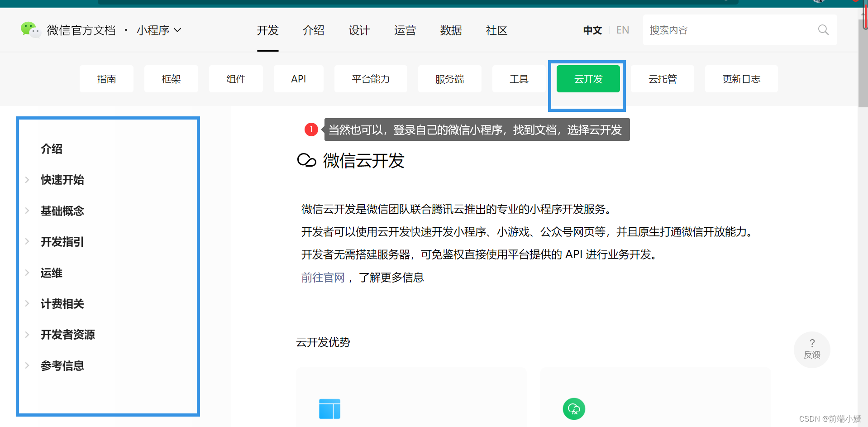Switch language to EN
Image resolution: width=868 pixels, height=427 pixels.
click(x=623, y=30)
